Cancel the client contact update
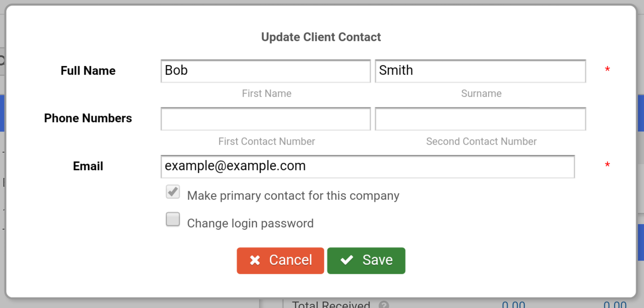644x308 pixels. click(281, 261)
